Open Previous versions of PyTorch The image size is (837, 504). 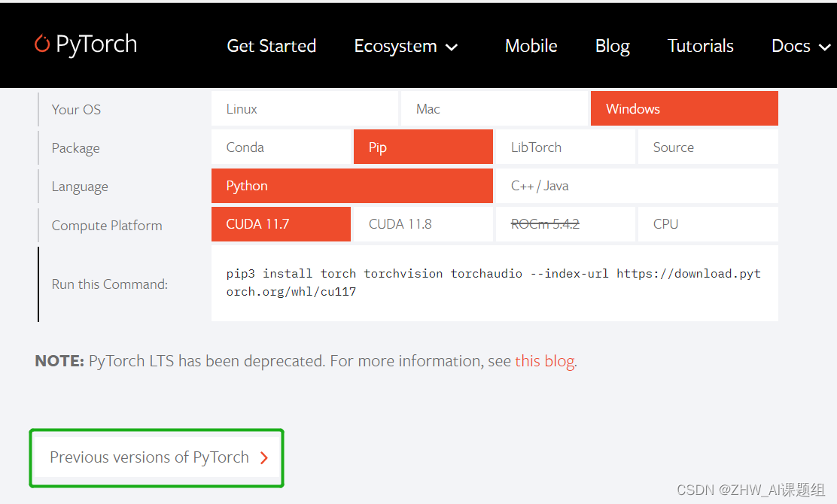[157, 457]
